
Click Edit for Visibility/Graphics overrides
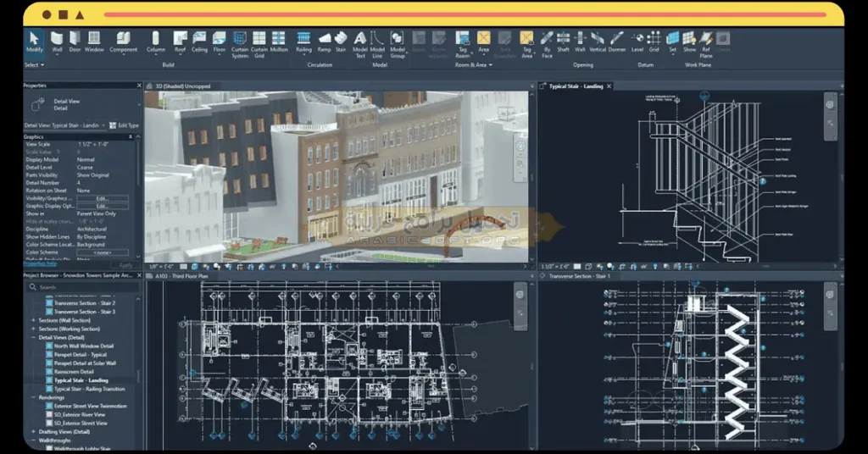pos(103,198)
